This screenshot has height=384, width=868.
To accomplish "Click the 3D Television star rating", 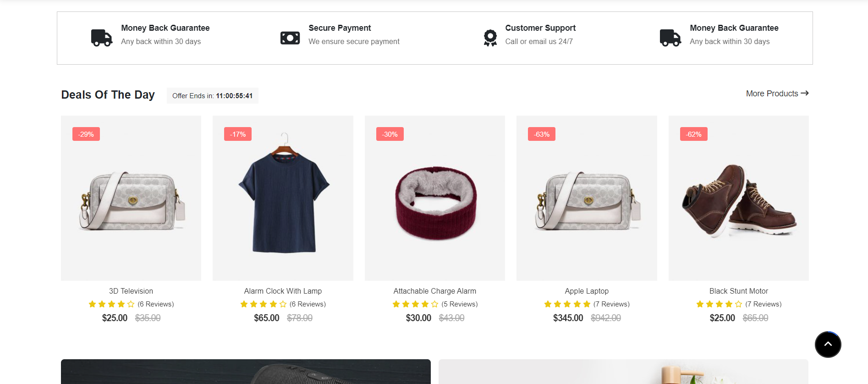I will tap(111, 304).
